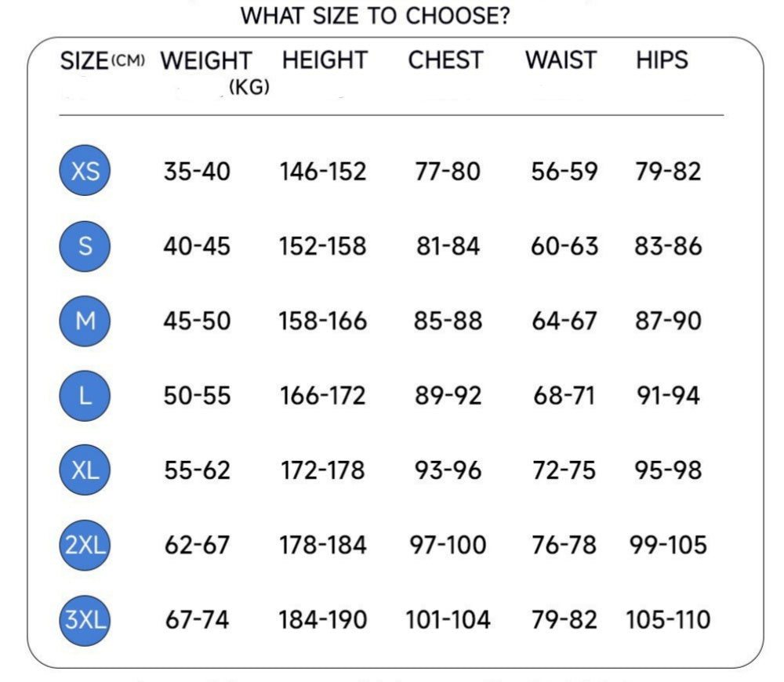
Task: Click the blue XS size circle
Action: tap(85, 171)
